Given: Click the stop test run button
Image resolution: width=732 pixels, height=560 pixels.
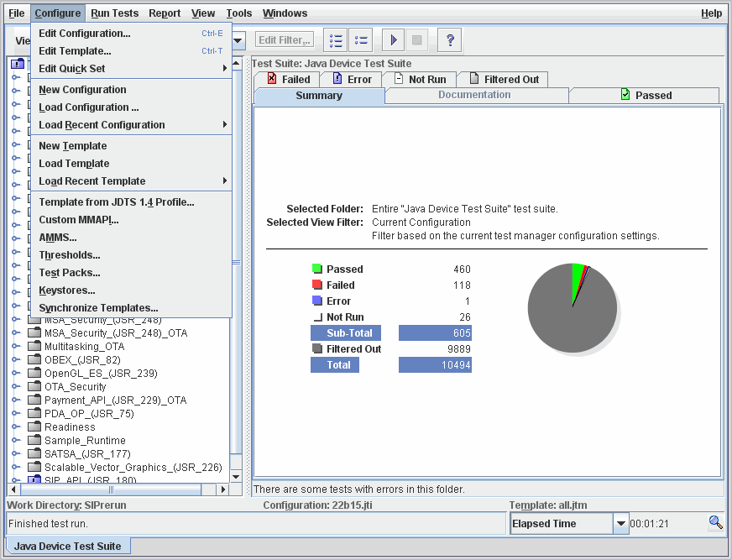Looking at the screenshot, I should click(x=417, y=40).
